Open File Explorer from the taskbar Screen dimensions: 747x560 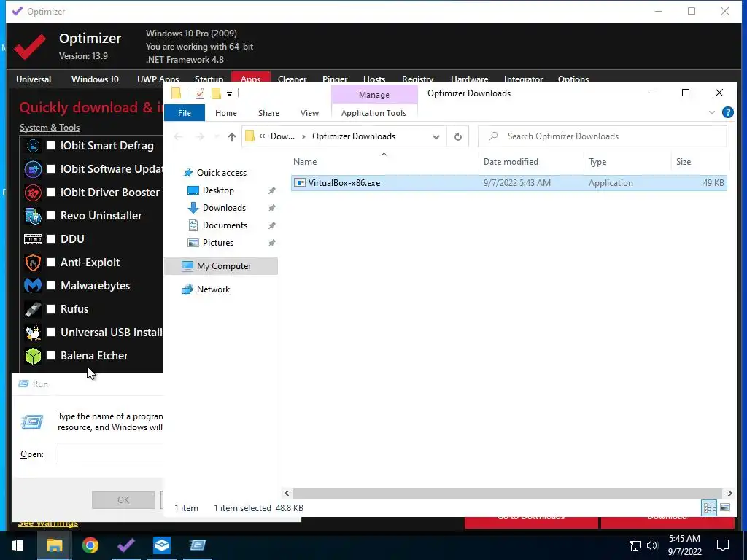[54, 545]
